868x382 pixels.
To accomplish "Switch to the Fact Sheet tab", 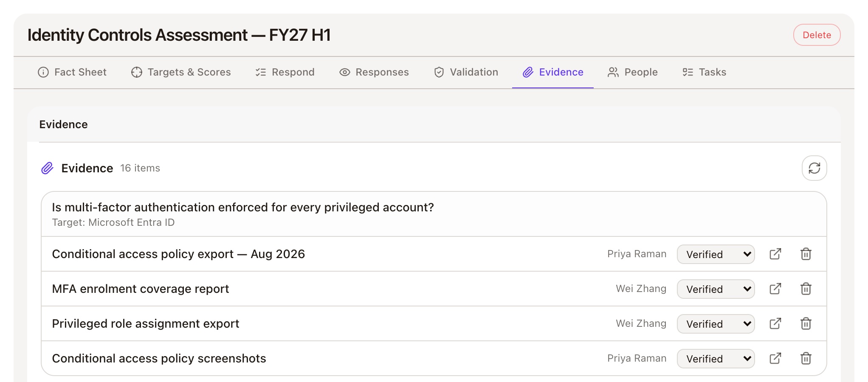I will [72, 72].
